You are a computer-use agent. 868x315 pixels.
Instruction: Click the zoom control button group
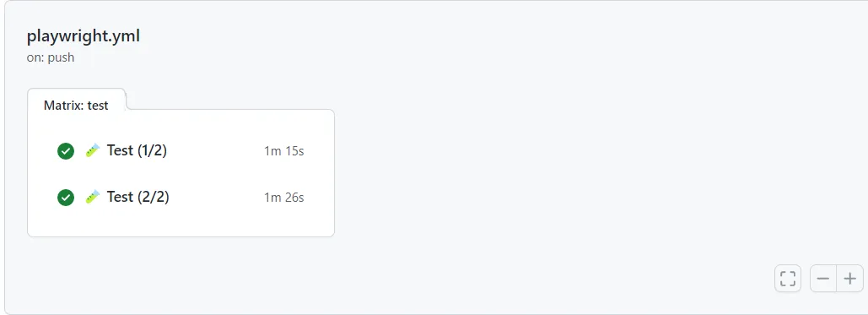point(837,279)
